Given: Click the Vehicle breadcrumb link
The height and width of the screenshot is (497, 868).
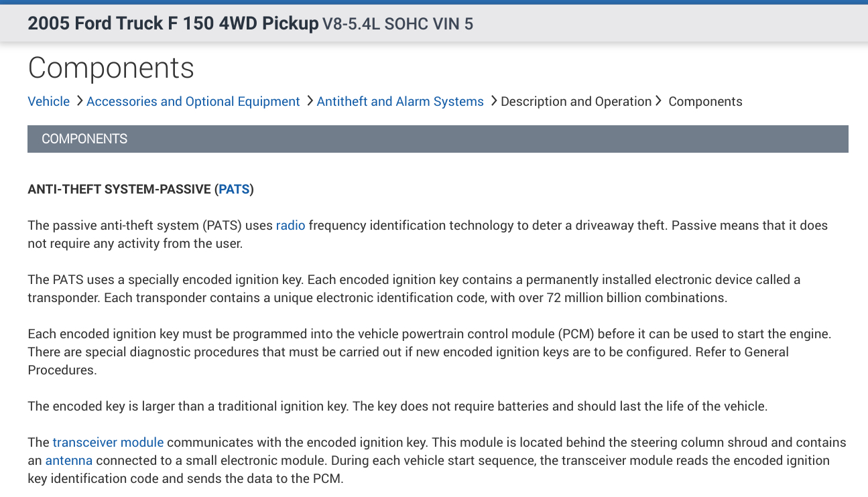Looking at the screenshot, I should tap(48, 101).
